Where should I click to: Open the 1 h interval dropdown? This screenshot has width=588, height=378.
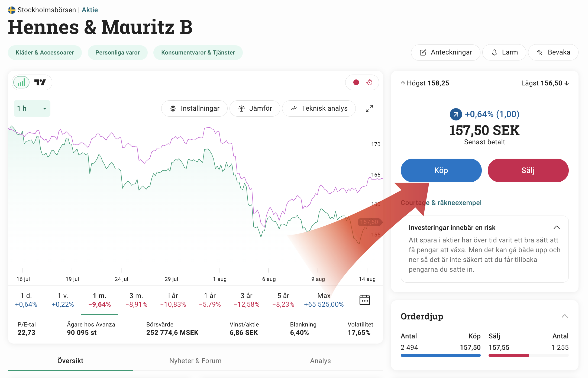coord(32,108)
